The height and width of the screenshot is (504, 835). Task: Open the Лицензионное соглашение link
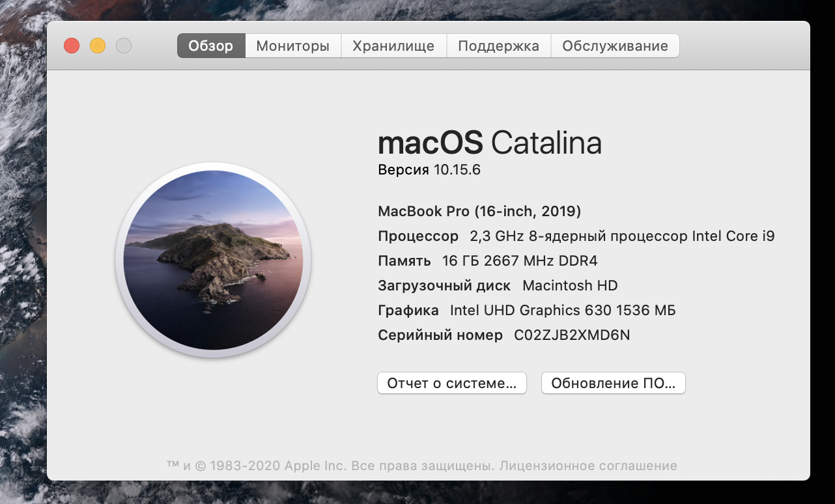coord(587,466)
